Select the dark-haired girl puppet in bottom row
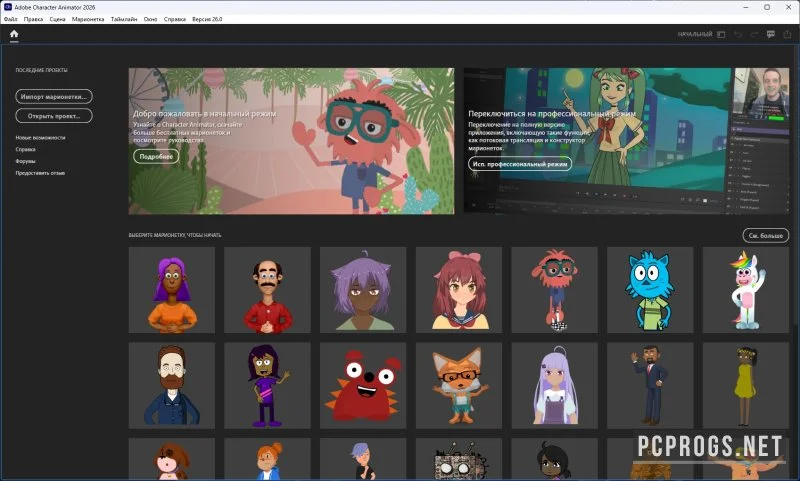 555,459
